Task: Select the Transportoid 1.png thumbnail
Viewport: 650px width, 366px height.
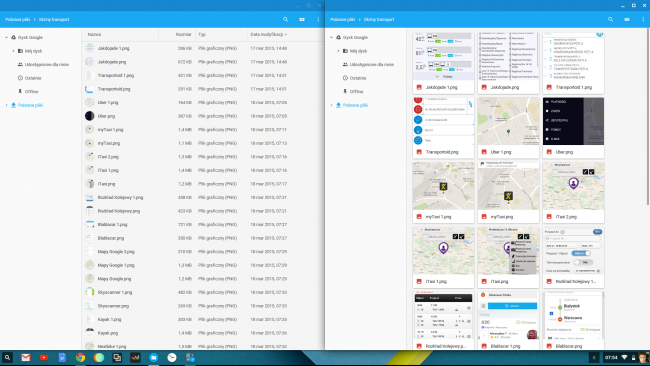Action: (573, 63)
